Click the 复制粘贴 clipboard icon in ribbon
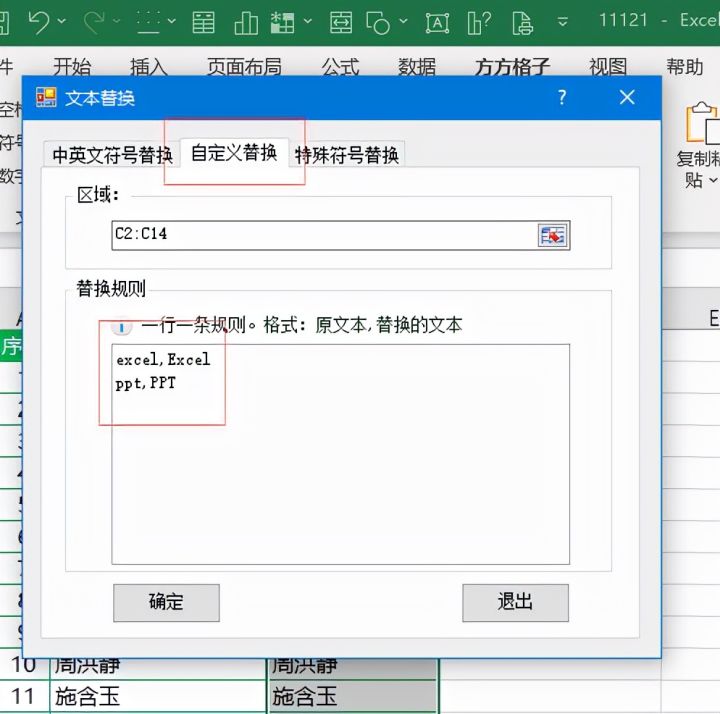 [703, 123]
